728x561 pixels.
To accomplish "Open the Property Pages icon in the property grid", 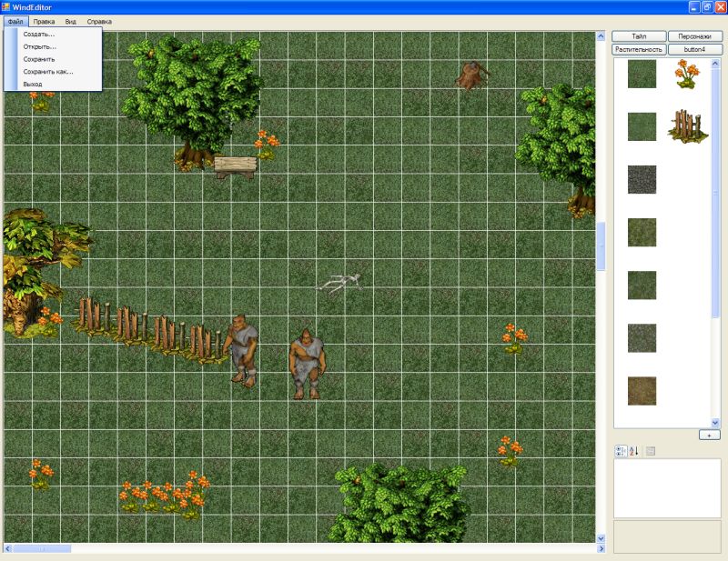I will [x=651, y=451].
